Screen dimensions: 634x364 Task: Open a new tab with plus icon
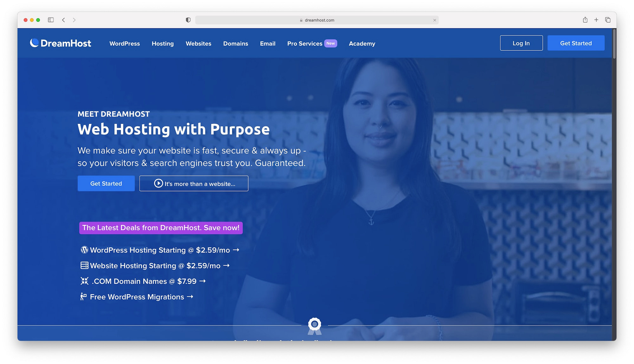pyautogui.click(x=596, y=20)
